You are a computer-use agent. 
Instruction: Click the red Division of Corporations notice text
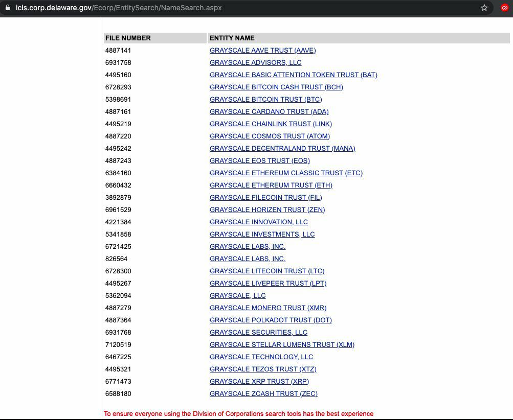(238, 413)
